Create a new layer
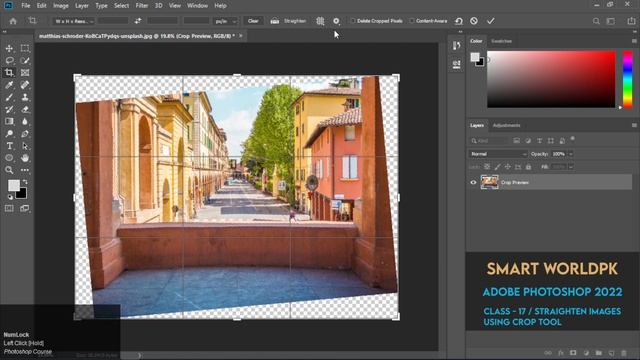Screen dimensions: 640x360 point(611,353)
